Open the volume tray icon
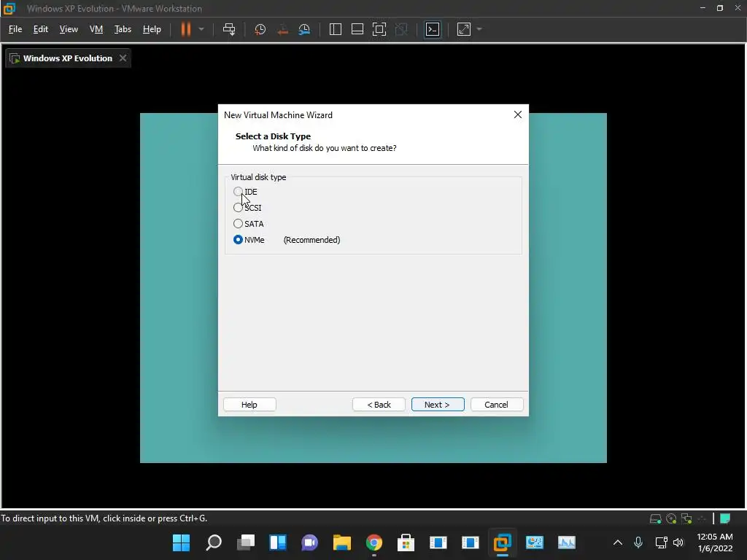Viewport: 747px width, 560px height. point(678,542)
